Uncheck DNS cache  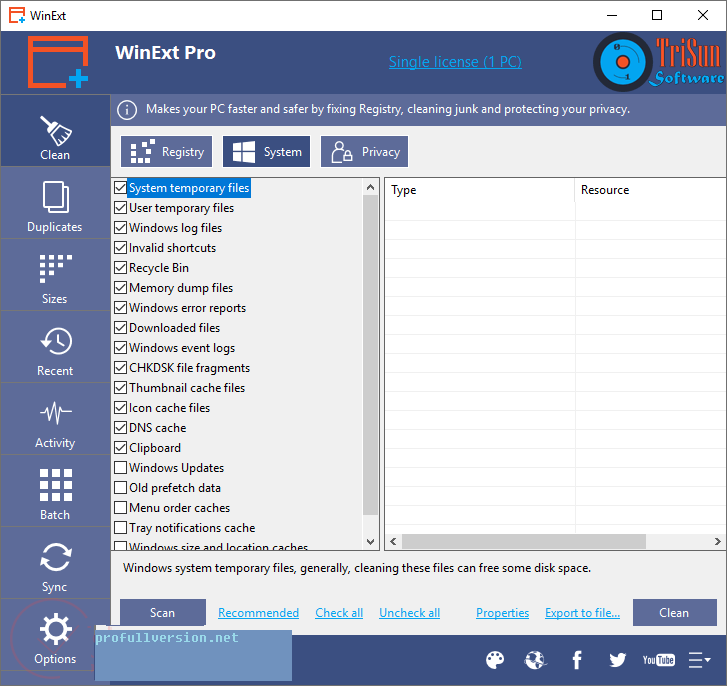[x=121, y=427]
